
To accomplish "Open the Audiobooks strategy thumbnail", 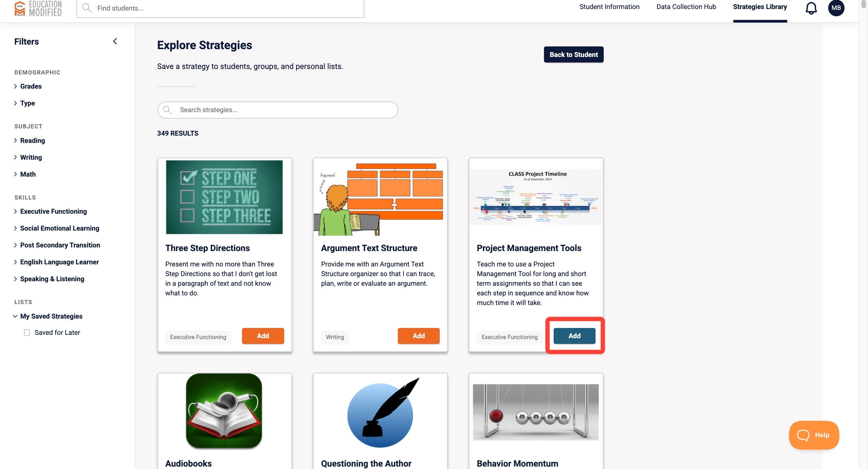I will (x=224, y=411).
